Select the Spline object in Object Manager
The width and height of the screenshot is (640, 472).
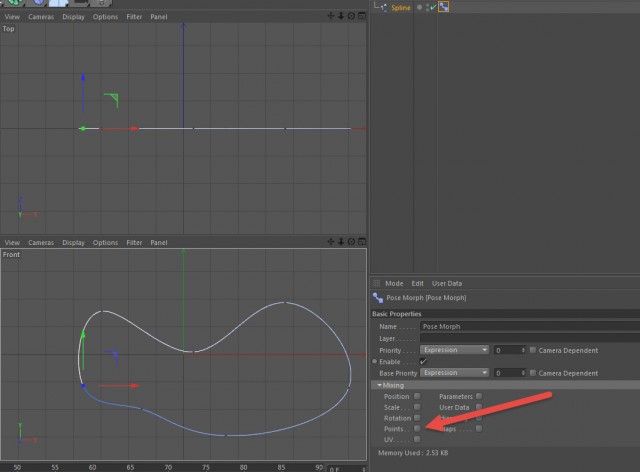(401, 7)
